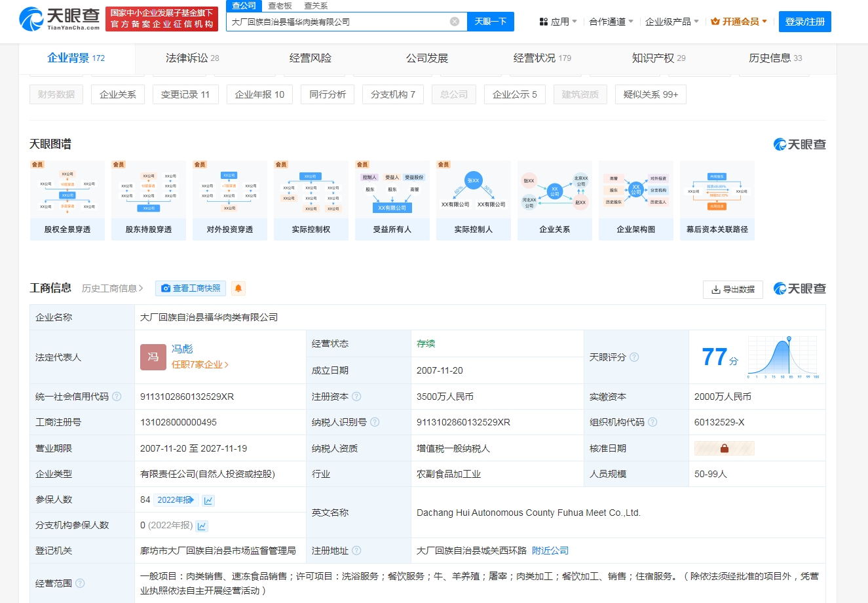This screenshot has width=868, height=603.
Task: Click the 同行分析 button
Action: (328, 94)
